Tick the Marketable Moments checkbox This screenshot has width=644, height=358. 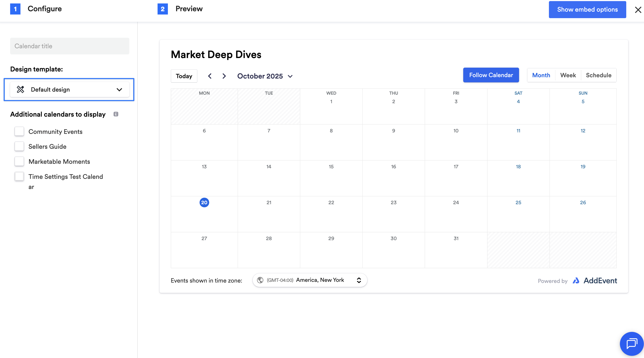[19, 161]
